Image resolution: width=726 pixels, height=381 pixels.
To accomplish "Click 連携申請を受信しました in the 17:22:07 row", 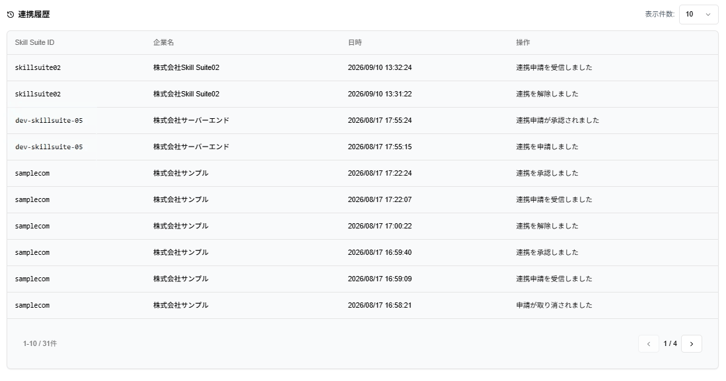I will [554, 200].
